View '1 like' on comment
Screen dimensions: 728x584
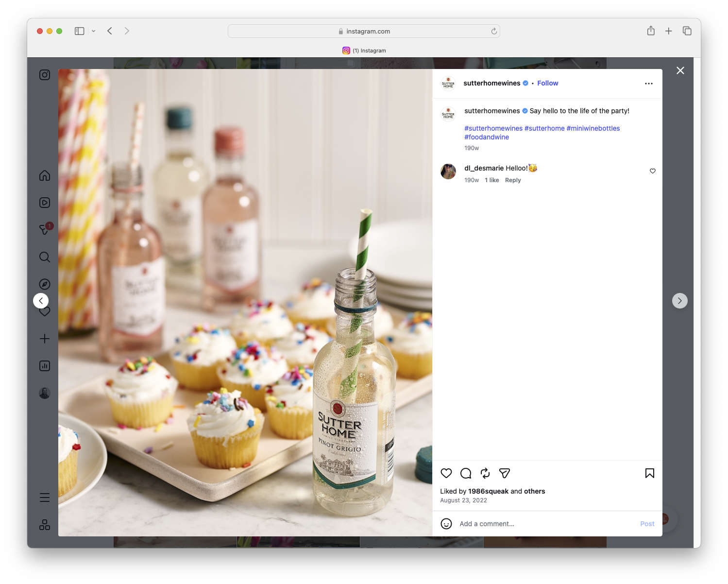click(492, 180)
